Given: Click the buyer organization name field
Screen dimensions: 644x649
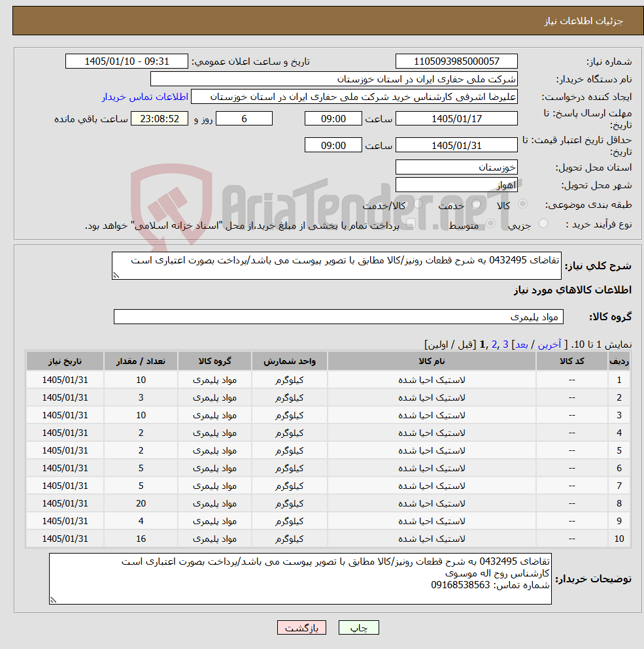Looking at the screenshot, I should (334, 79).
